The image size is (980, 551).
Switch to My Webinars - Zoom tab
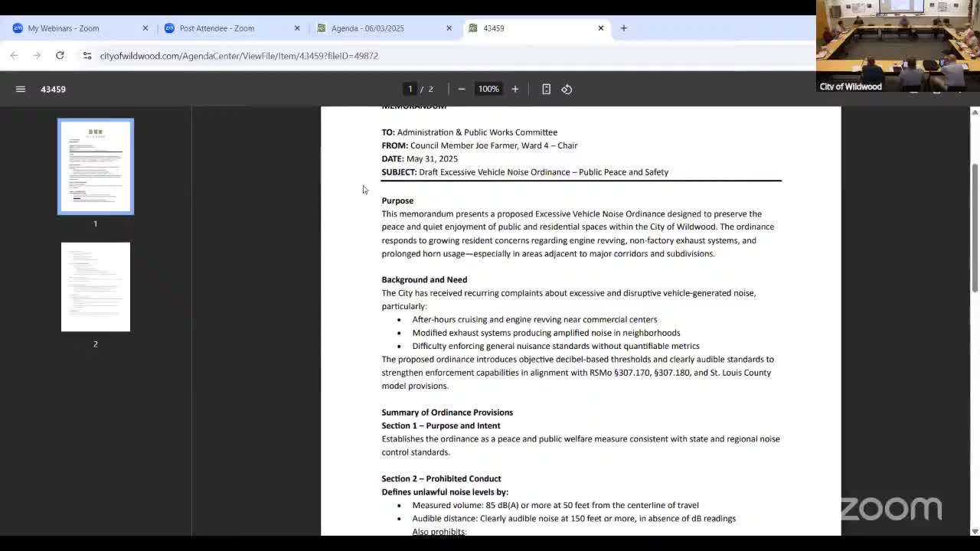point(80,28)
